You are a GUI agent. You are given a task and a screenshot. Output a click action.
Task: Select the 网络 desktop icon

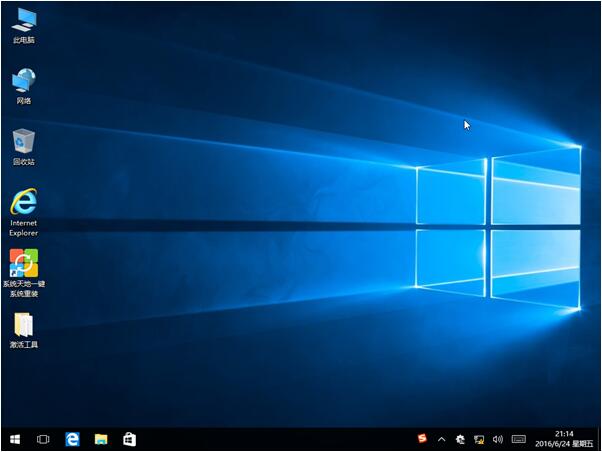click(x=24, y=87)
